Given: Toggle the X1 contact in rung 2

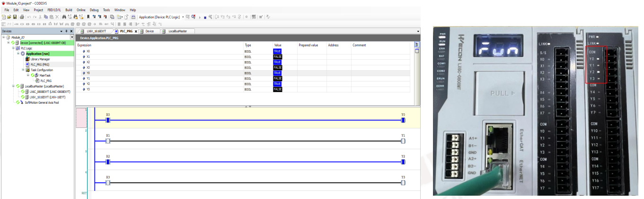Looking at the screenshot, I should (x=108, y=141).
